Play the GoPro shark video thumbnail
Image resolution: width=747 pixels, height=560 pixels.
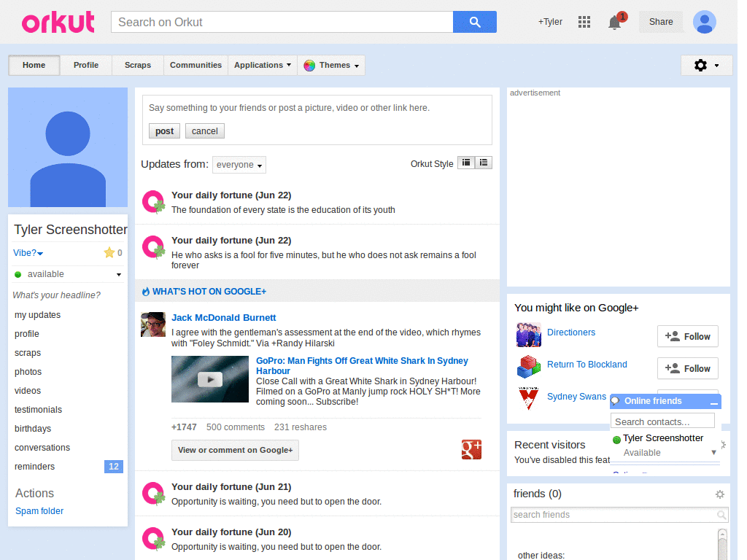click(210, 379)
